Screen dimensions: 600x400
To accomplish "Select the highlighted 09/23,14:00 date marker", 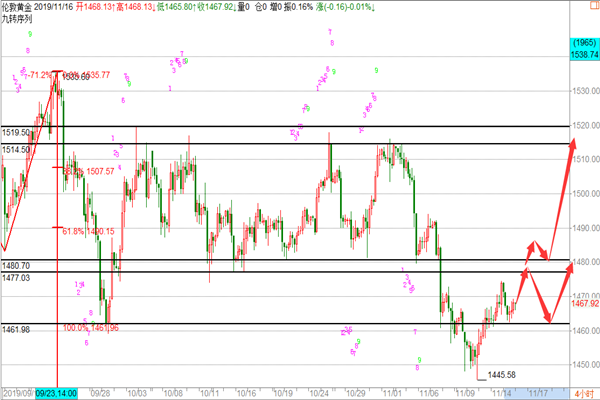I will [x=56, y=393].
